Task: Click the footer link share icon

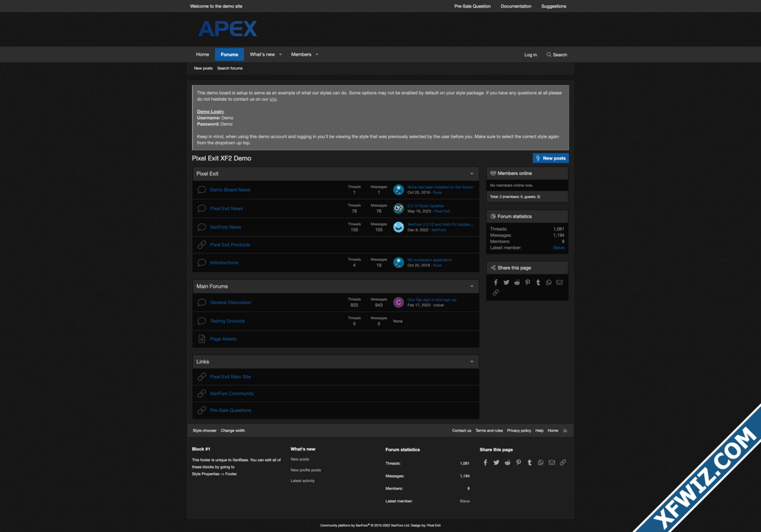Action: (563, 463)
